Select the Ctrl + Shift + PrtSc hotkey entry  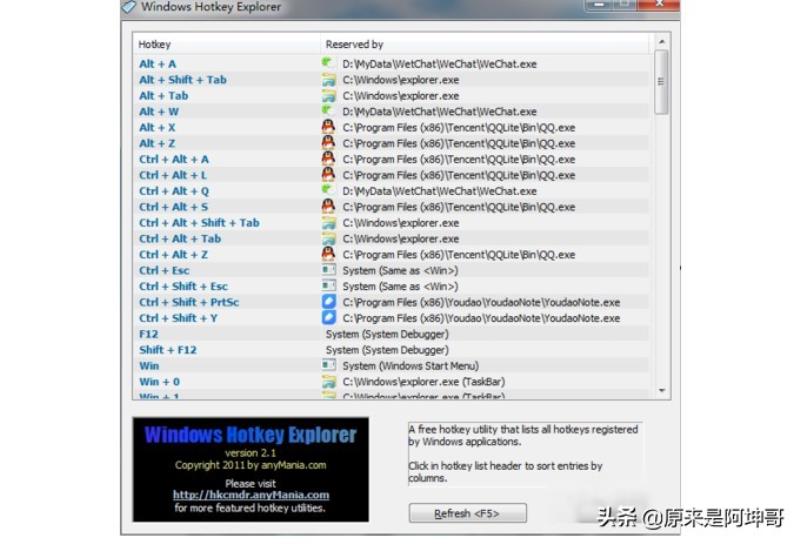(x=189, y=302)
